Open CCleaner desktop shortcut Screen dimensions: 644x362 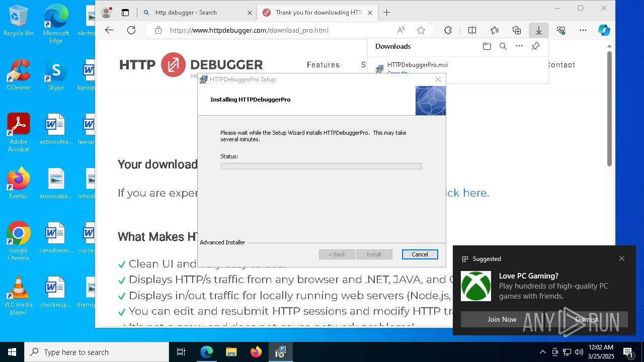click(19, 75)
